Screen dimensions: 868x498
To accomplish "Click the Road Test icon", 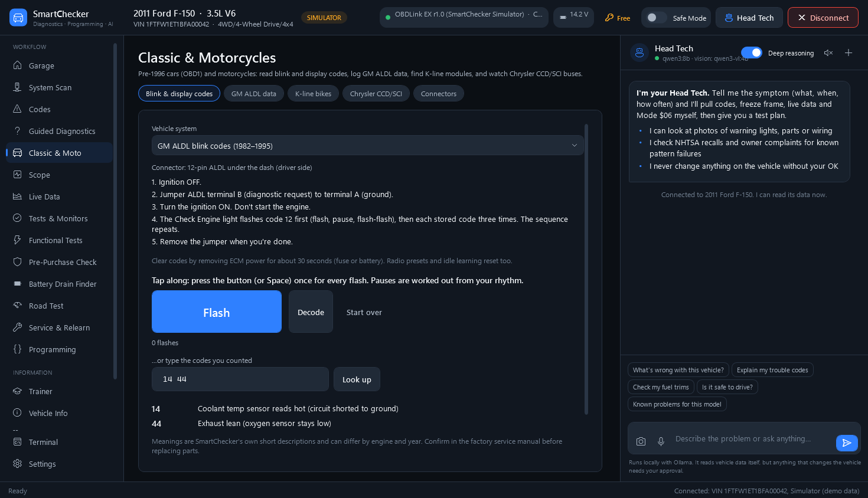I will tap(18, 306).
